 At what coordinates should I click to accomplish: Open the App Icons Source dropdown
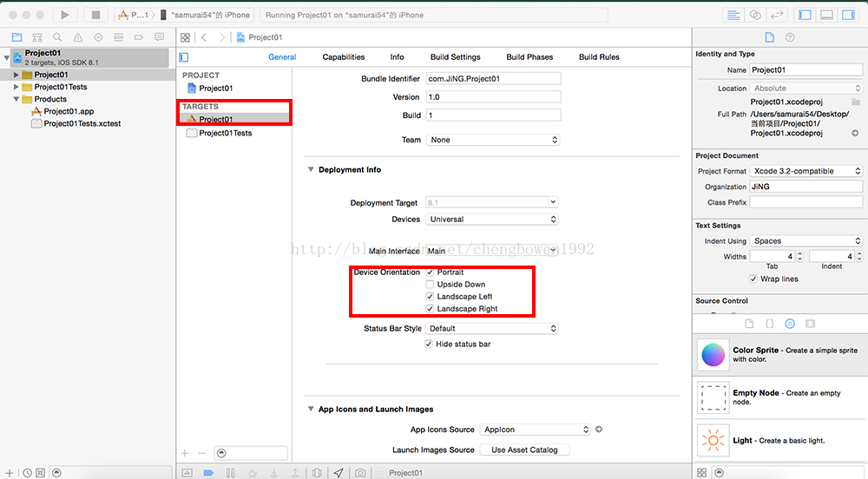536,430
